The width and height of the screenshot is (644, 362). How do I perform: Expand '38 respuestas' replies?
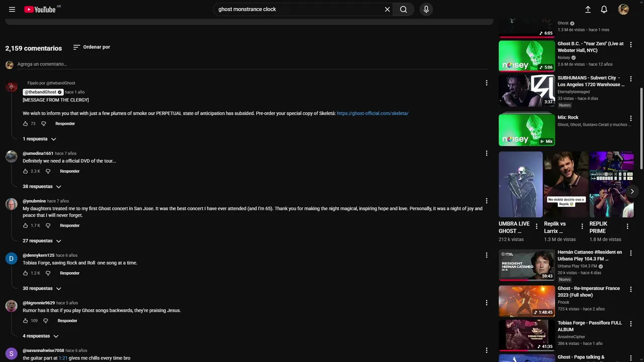42,187
